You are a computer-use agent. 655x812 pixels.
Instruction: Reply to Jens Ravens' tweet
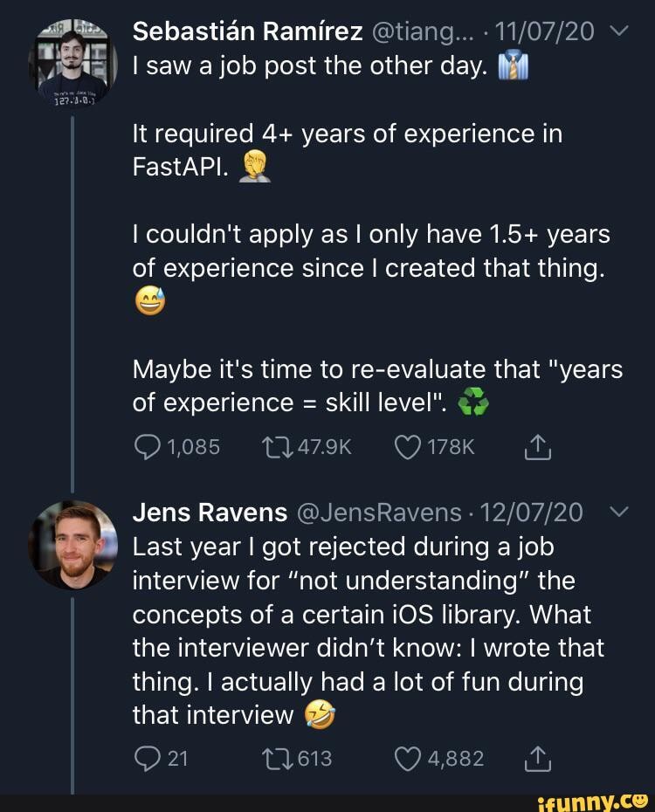(x=147, y=759)
